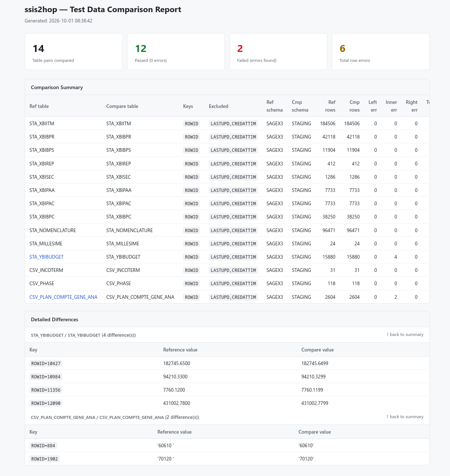Click the ROWID=10984 key badge
The width and height of the screenshot is (450, 476).
point(46,377)
